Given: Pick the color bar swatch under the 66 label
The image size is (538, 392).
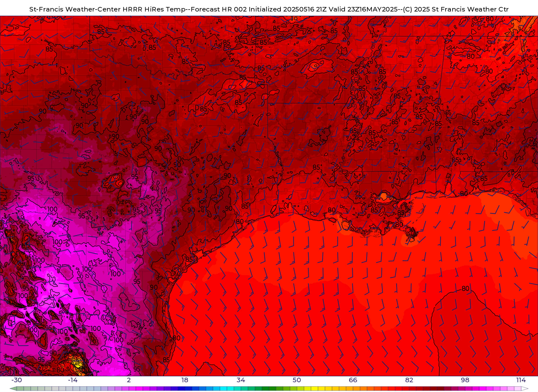Looking at the screenshot, I should [x=356, y=389].
